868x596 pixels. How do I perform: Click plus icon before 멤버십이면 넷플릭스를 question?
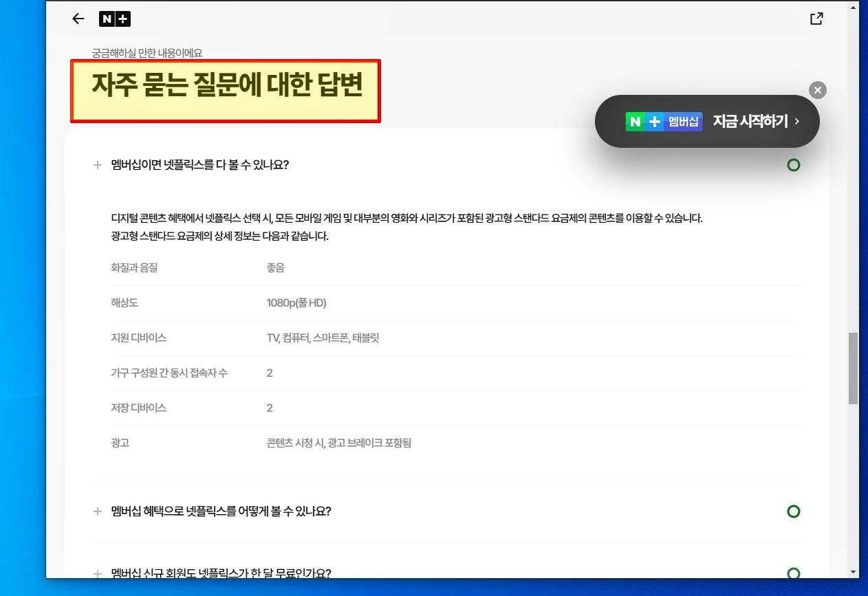98,165
